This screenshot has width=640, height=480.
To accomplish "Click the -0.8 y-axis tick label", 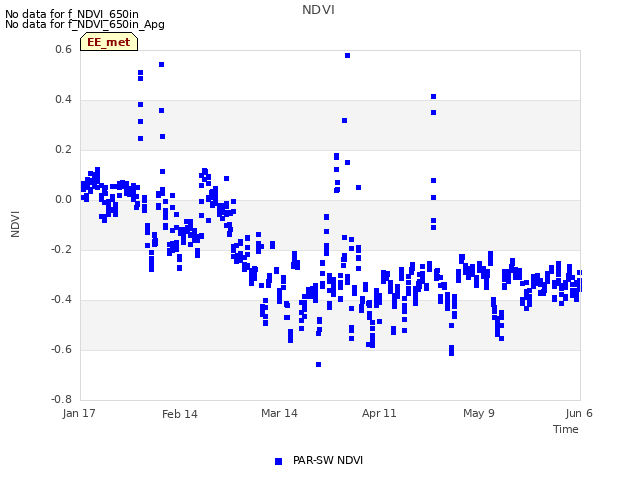I will tap(61, 399).
